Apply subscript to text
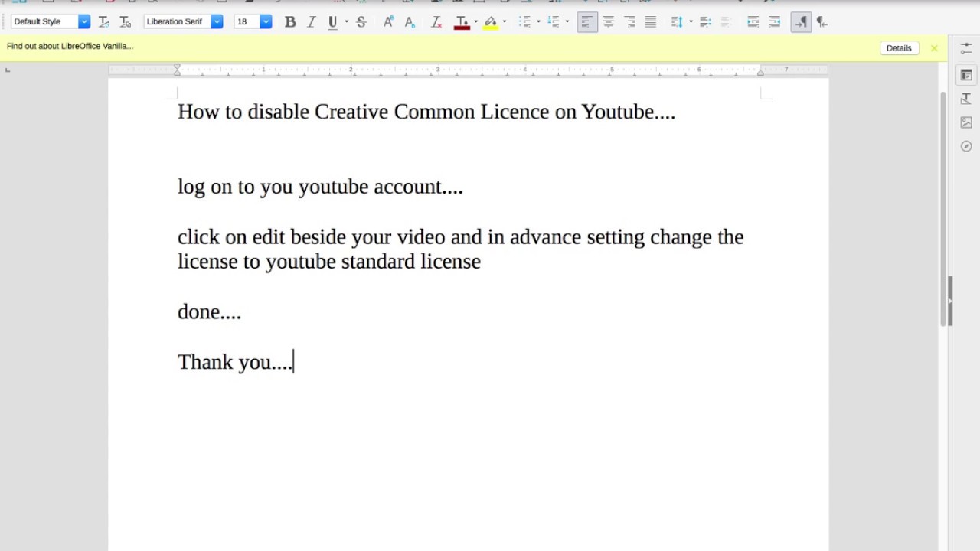 410,22
